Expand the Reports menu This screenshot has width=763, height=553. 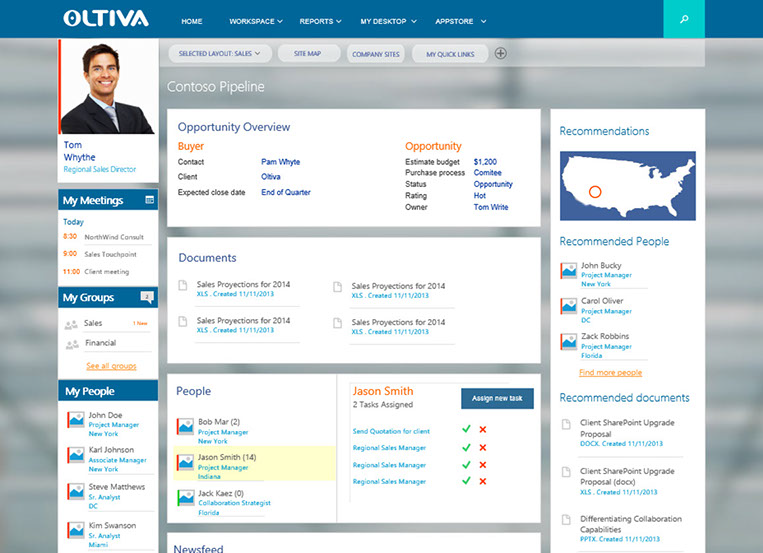320,20
